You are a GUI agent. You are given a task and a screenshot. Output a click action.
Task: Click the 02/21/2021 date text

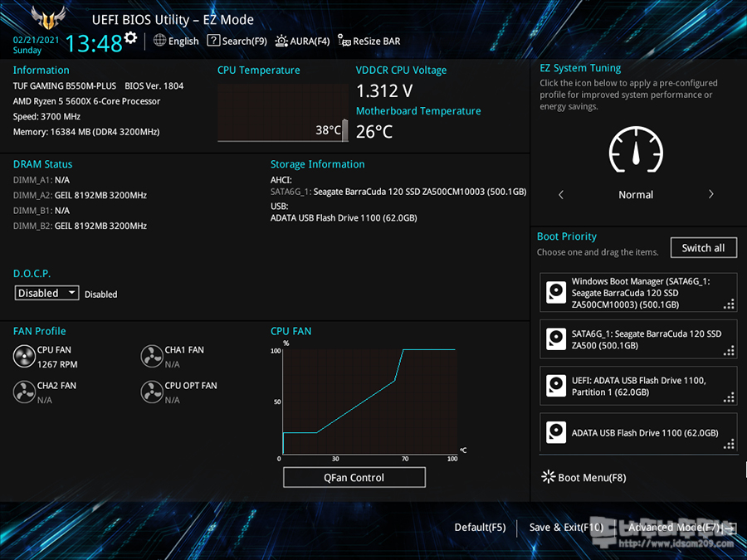tap(37, 40)
